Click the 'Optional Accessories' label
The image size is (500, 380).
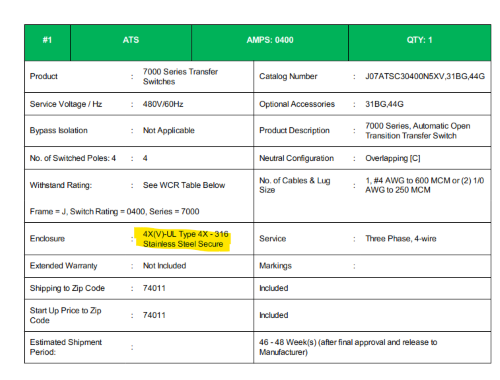pos(297,104)
